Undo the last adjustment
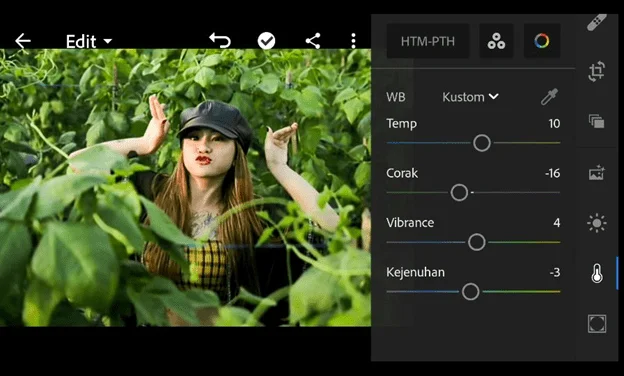 220,41
